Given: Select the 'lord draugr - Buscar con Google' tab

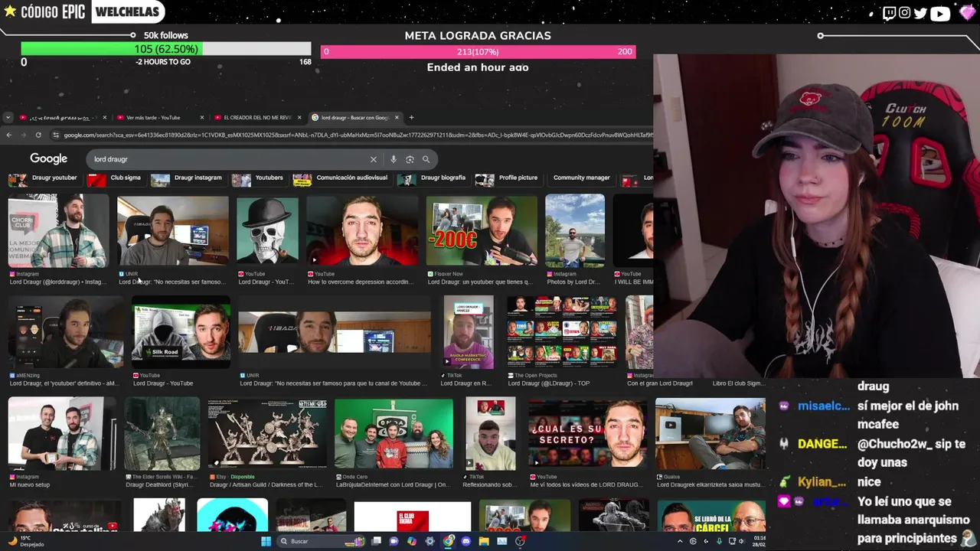Looking at the screenshot, I should coord(354,117).
